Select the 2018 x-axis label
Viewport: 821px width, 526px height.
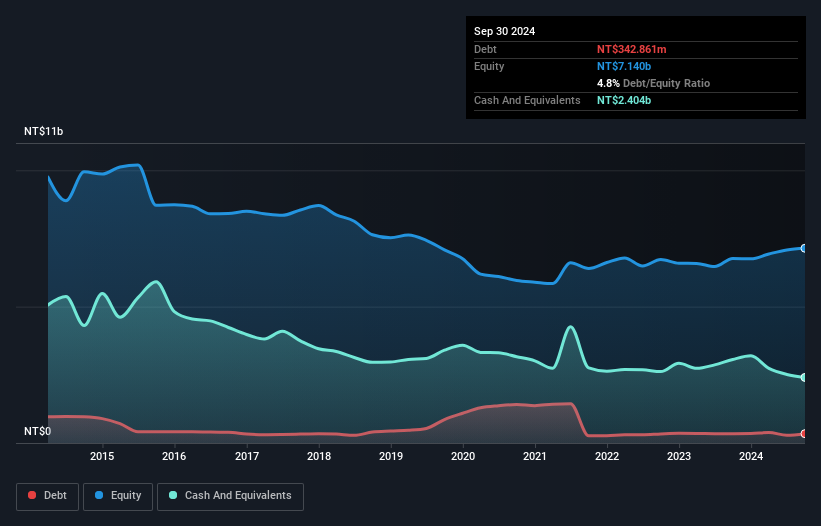point(319,456)
